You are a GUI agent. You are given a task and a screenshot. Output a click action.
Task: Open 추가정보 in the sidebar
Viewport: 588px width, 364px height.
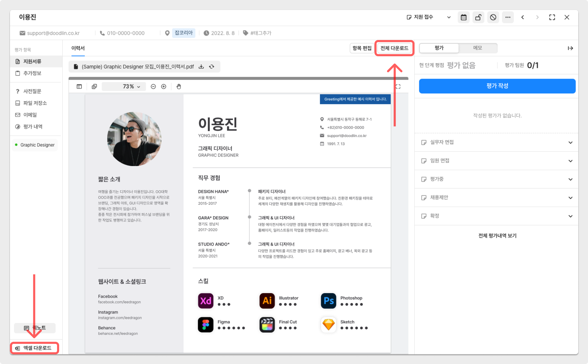pyautogui.click(x=32, y=73)
